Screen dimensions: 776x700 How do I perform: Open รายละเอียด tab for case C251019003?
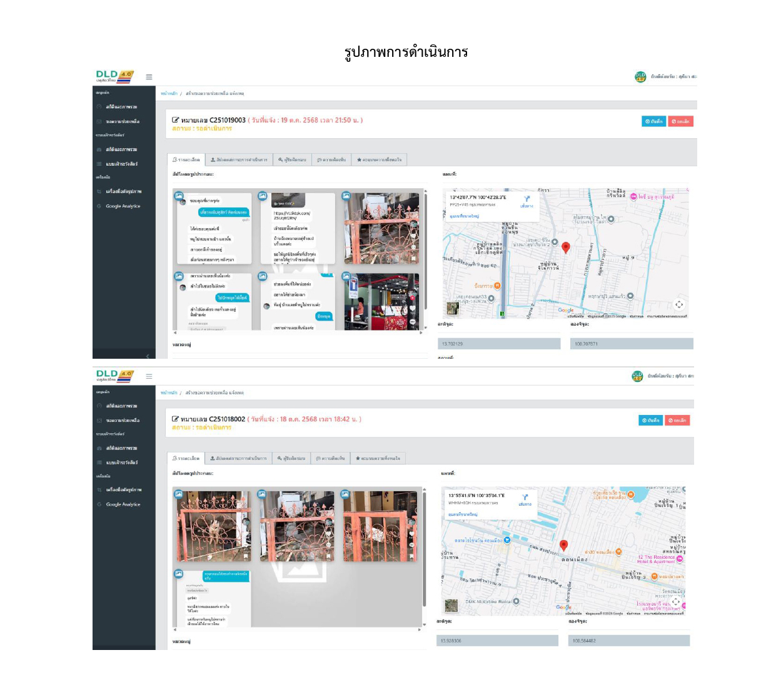[x=186, y=160]
